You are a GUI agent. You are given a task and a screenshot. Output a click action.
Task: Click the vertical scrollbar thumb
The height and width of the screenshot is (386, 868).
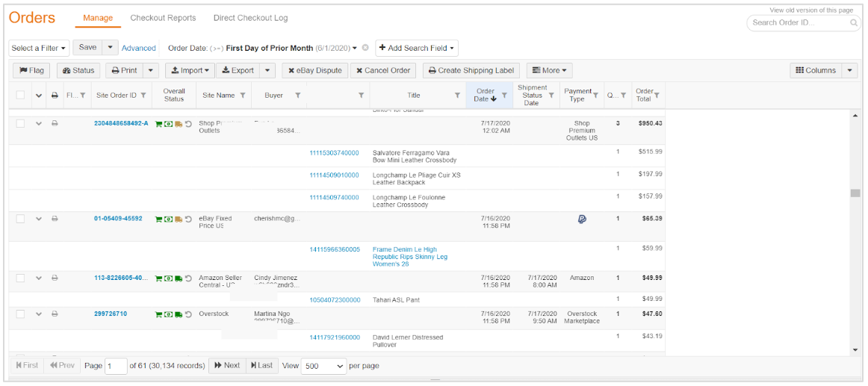(855, 193)
